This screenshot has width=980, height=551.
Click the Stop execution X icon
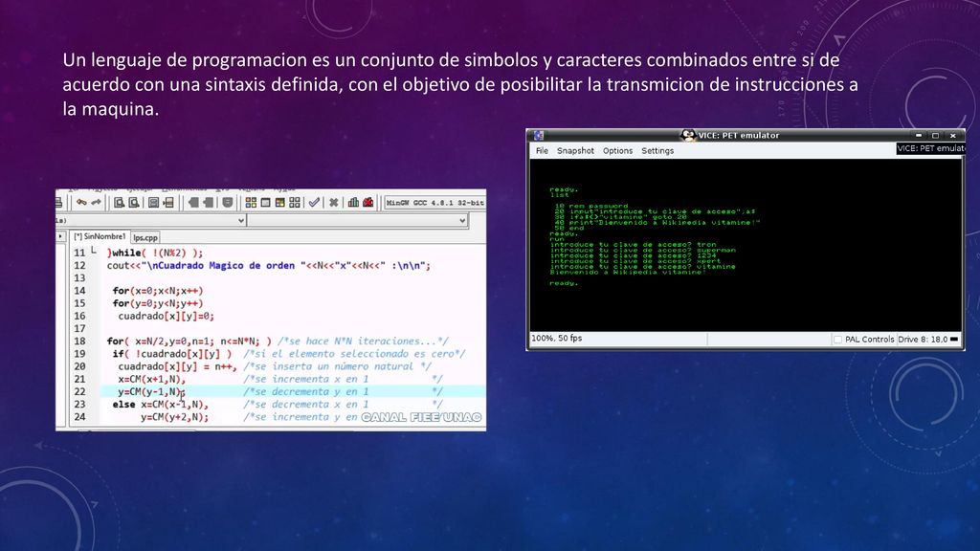[334, 203]
